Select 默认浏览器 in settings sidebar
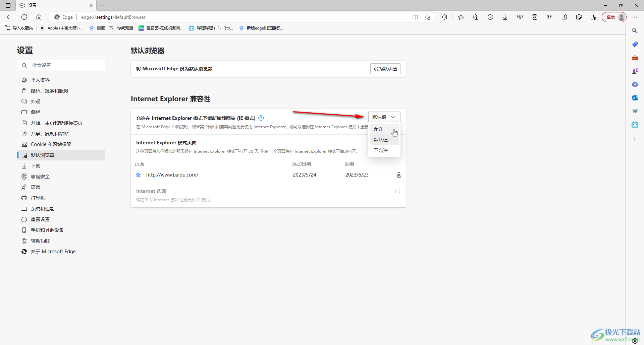This screenshot has height=345, width=644. [x=61, y=155]
